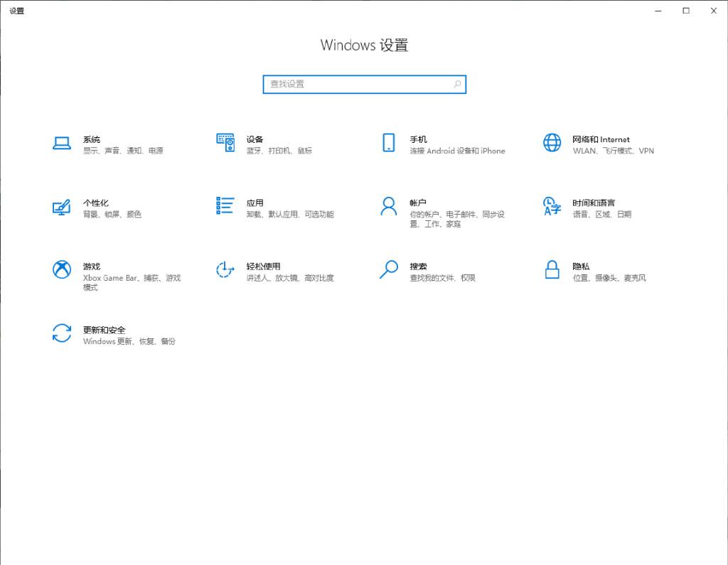Go to 网络和 Internet settings title

click(601, 139)
